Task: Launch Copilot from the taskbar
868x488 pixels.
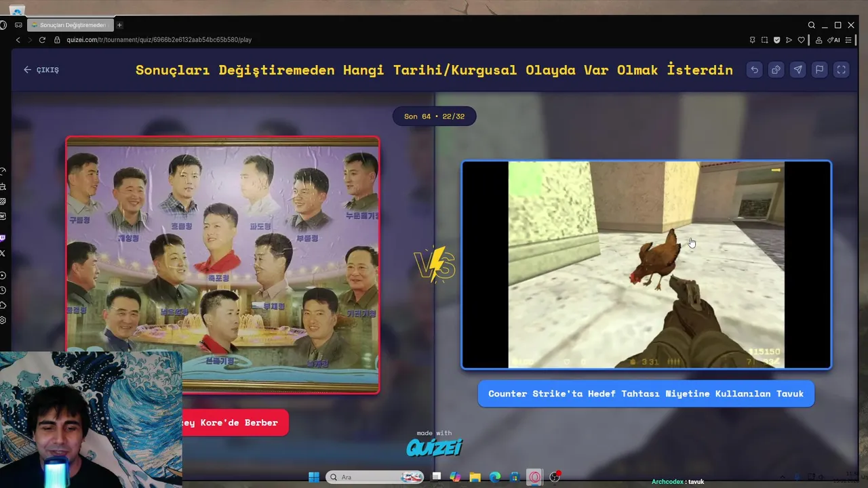Action: [455, 477]
